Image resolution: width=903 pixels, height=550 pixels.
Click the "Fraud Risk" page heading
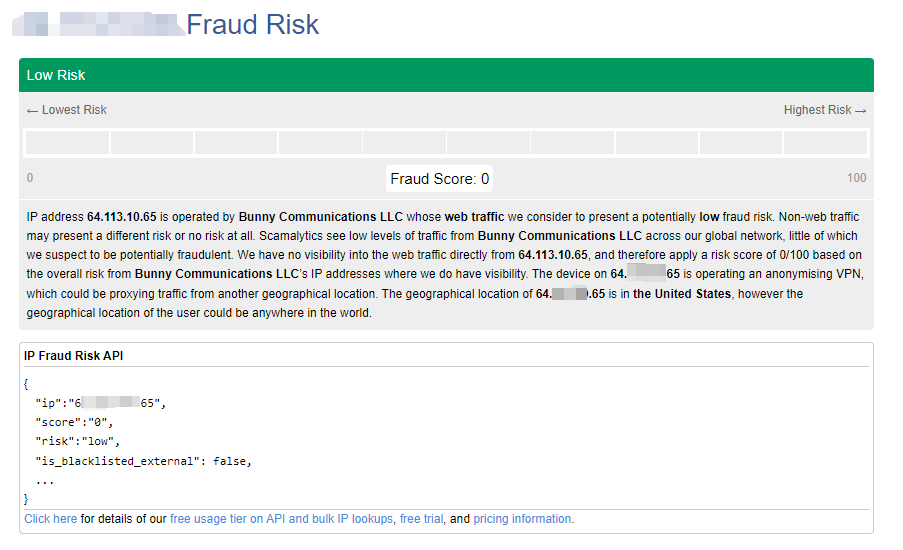click(x=252, y=24)
